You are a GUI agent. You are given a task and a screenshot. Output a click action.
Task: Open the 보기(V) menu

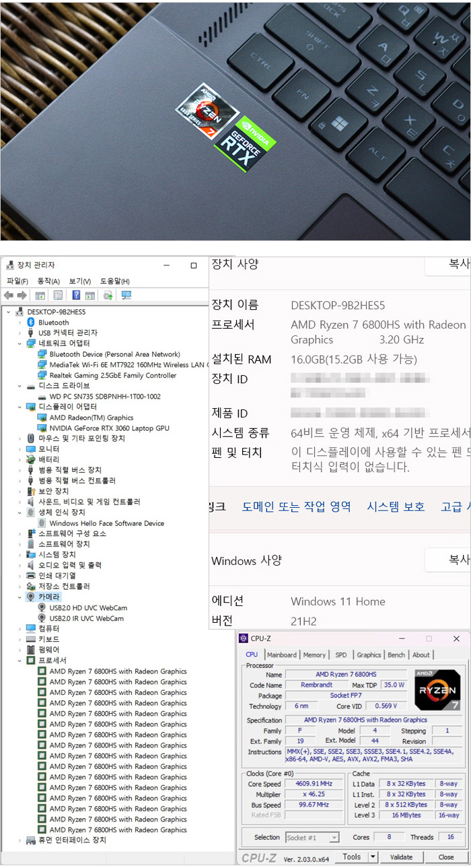pos(80,281)
